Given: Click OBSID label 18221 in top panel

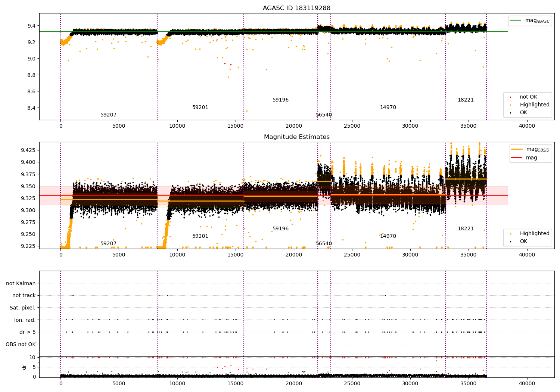Looking at the screenshot, I should 466,100.
